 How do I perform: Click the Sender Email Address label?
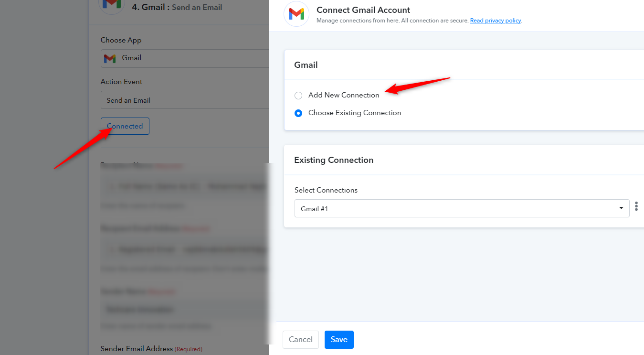pyautogui.click(x=137, y=349)
